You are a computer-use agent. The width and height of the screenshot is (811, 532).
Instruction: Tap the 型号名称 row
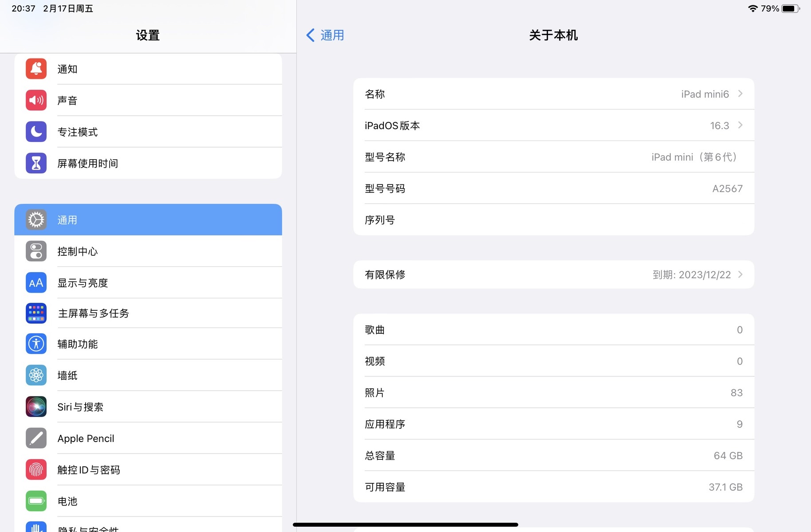coord(554,157)
